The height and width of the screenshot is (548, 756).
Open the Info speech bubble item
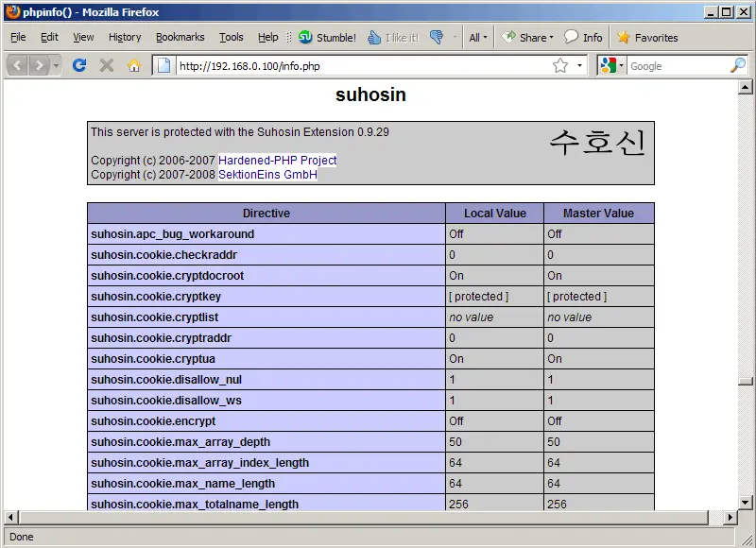click(x=583, y=38)
